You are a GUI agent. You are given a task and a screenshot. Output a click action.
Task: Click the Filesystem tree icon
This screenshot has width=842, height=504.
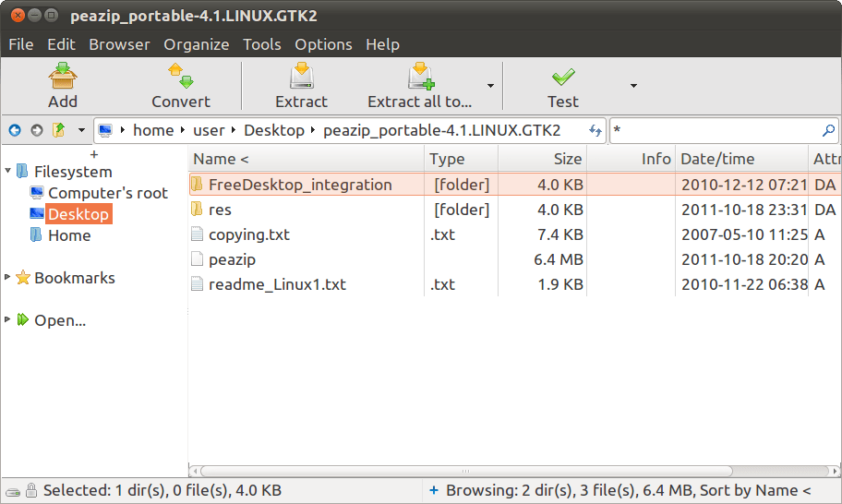click(x=22, y=171)
